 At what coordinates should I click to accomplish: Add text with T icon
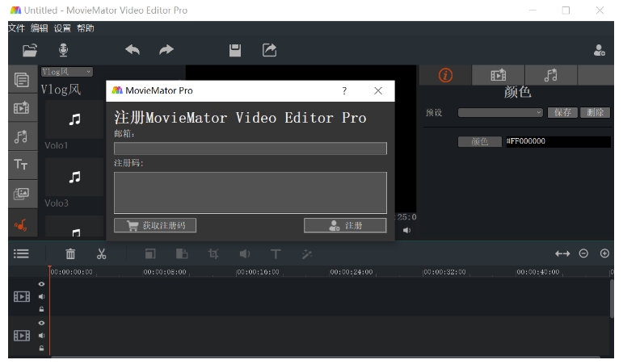276,253
